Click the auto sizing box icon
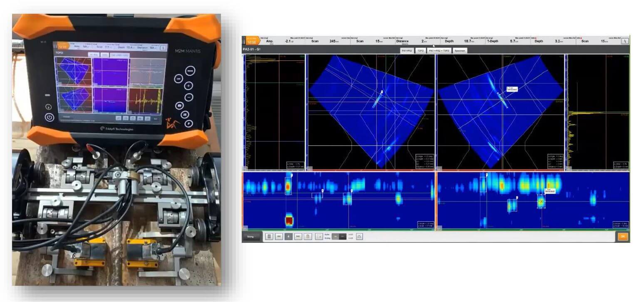644x302 pixels. 319,237
